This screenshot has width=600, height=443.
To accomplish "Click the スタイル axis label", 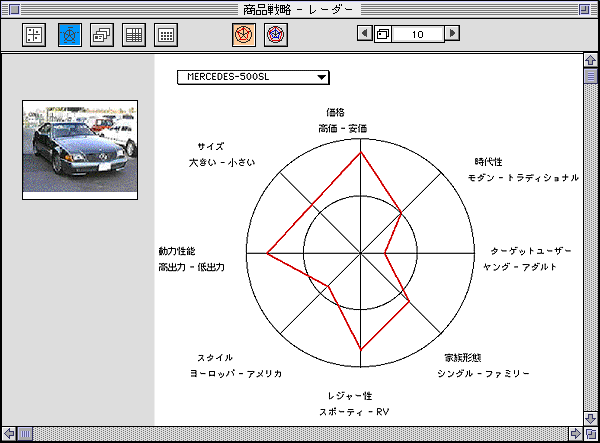I will [215, 358].
